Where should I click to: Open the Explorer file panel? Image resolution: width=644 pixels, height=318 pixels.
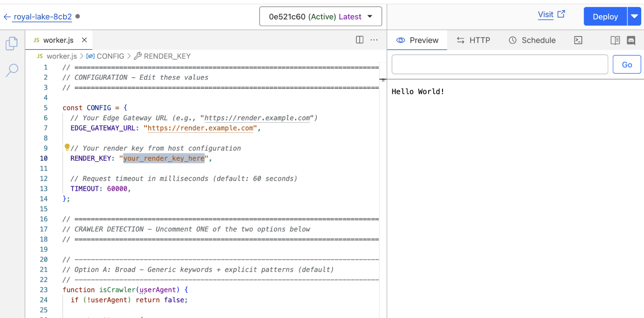pos(11,43)
